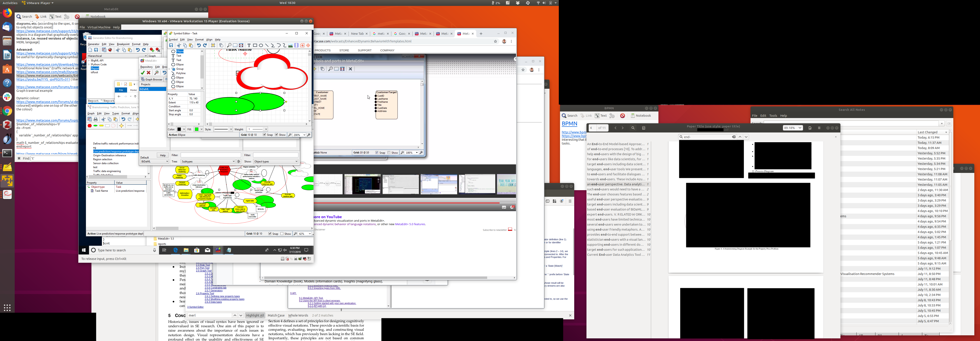Click the BPMN heading link
Viewport: 980px width, 341px height.
click(569, 124)
